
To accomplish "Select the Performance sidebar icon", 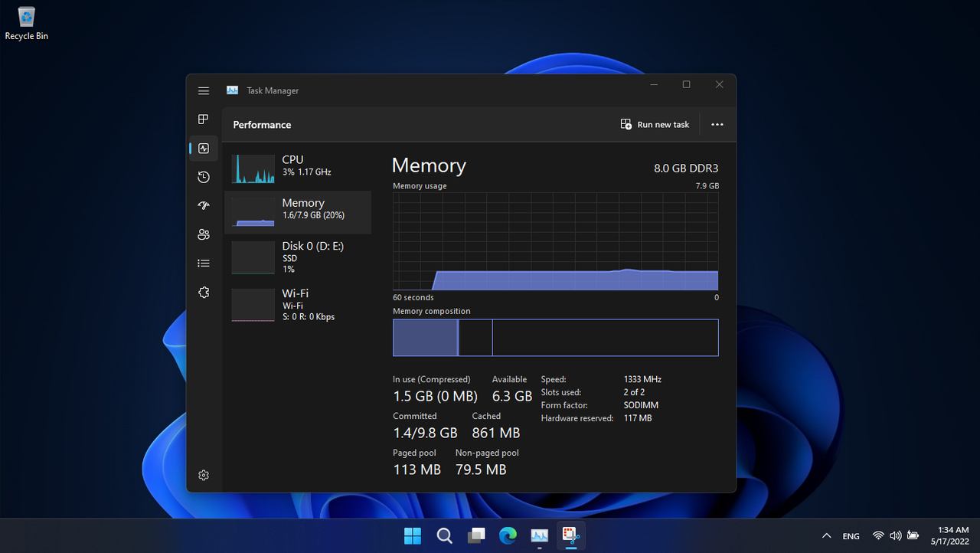I will (x=204, y=148).
